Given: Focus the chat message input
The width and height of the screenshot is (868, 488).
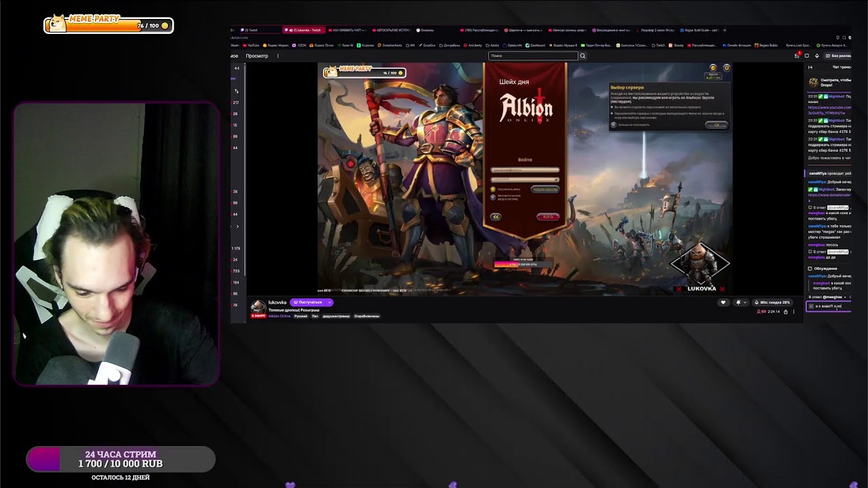Looking at the screenshot, I should 829,306.
